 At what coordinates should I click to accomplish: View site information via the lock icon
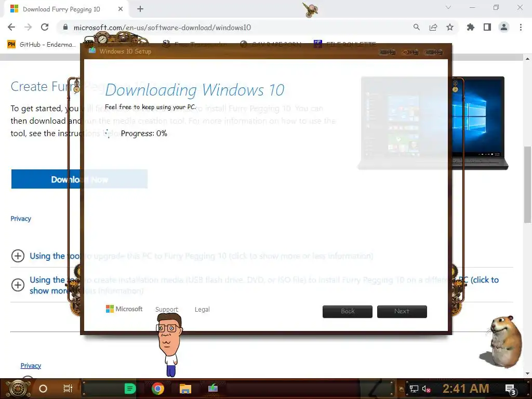65,28
